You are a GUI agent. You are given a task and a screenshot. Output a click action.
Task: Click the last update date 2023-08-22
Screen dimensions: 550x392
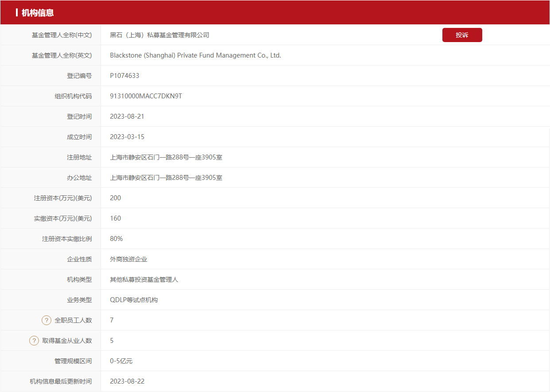point(127,381)
